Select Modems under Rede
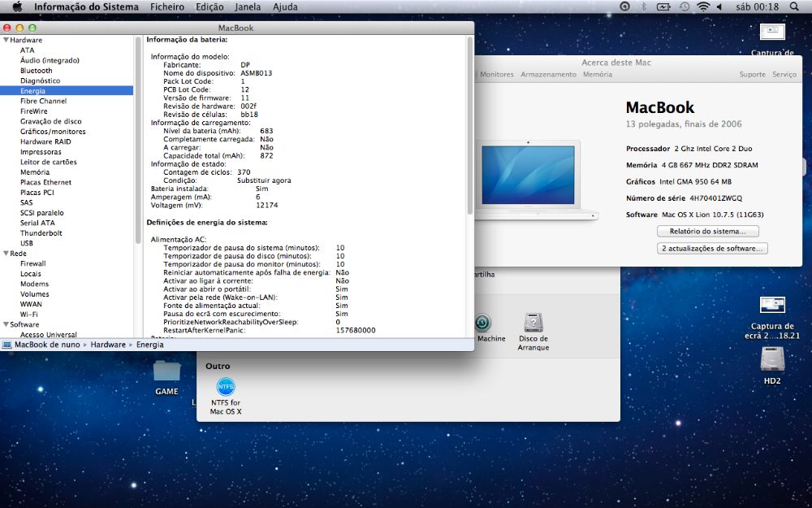 [x=35, y=284]
